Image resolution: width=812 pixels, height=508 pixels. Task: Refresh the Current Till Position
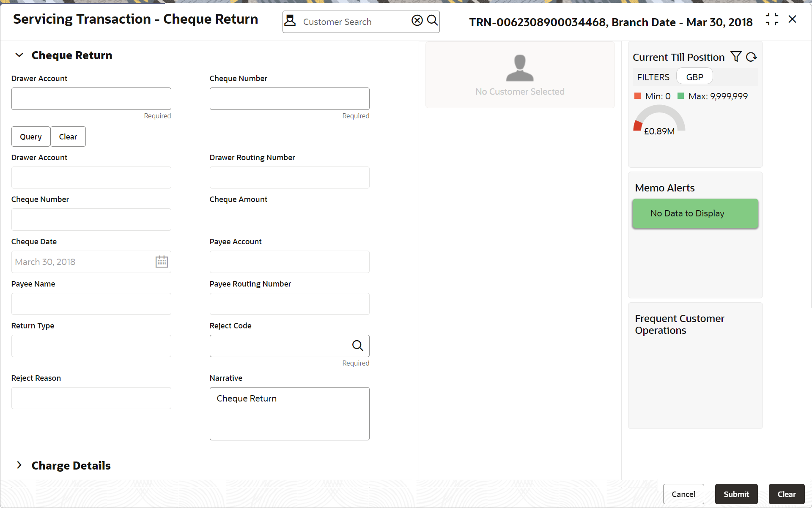click(752, 57)
